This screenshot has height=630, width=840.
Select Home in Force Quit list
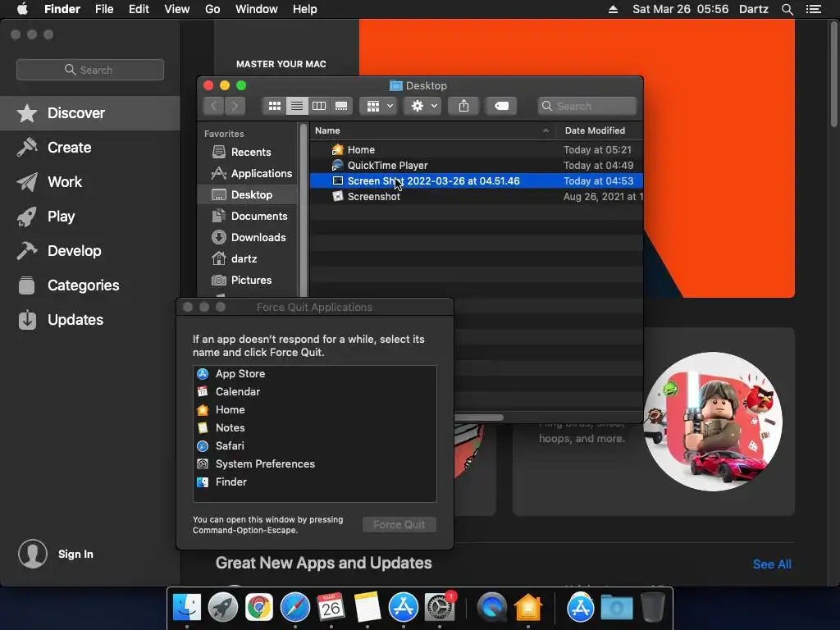(314, 410)
